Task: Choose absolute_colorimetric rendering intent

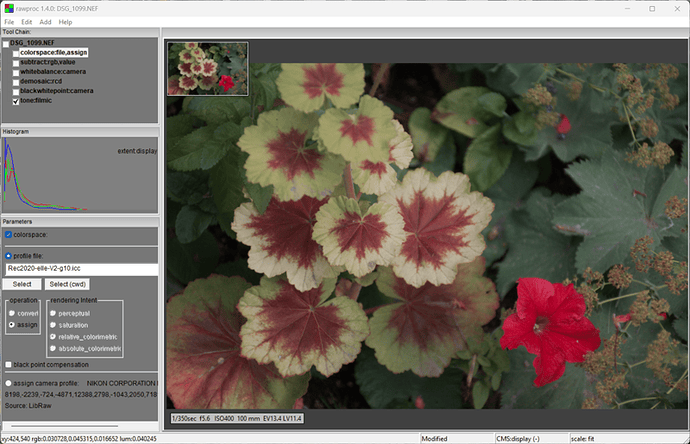Action: tap(53, 349)
